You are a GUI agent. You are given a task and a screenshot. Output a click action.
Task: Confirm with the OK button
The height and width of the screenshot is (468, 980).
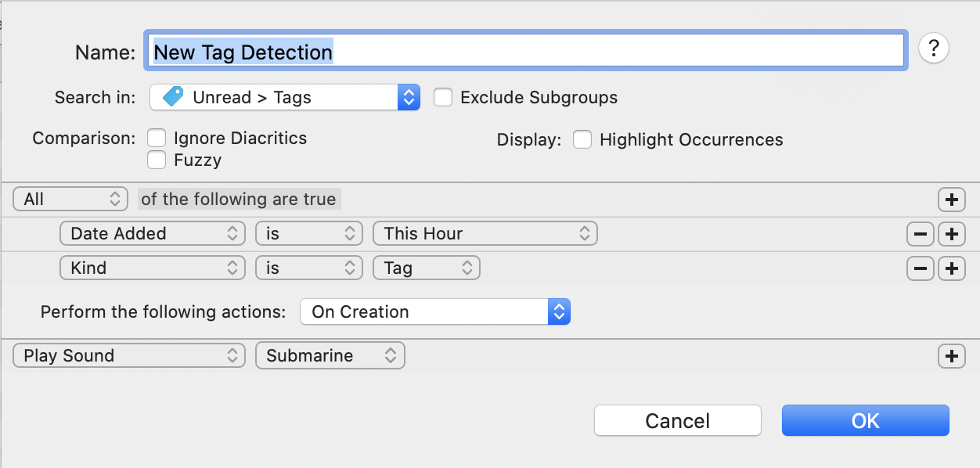coord(866,420)
